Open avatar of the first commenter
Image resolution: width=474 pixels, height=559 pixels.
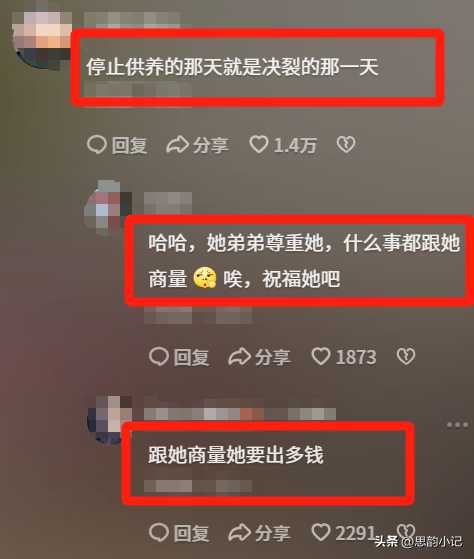[42, 40]
